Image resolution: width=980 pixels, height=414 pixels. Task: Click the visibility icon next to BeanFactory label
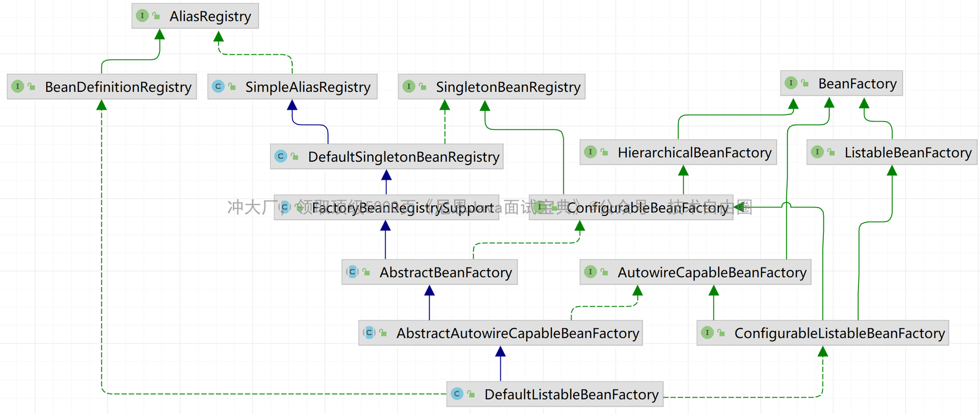805,83
